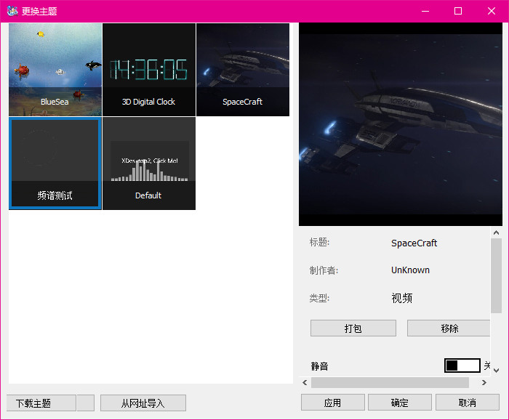
Task: Click the 从网址导入 button
Action: [143, 403]
